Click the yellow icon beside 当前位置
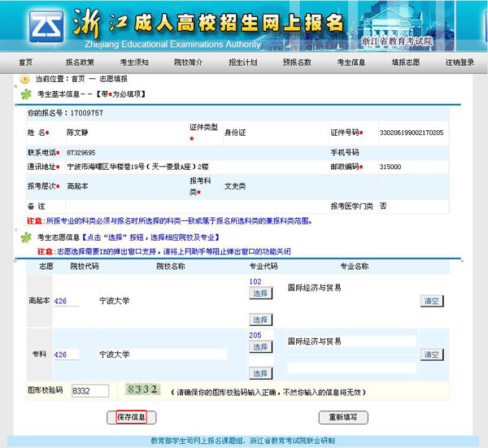 click(24, 79)
